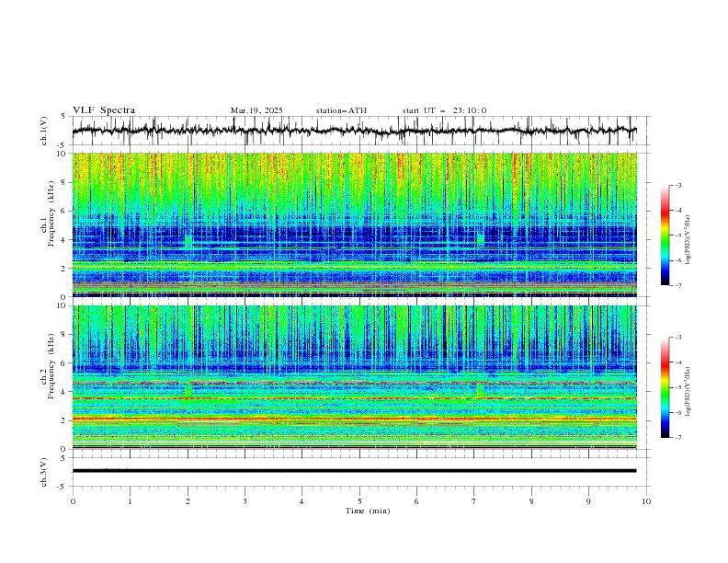
Task: Click time axis tick label '10'
Action: [646, 501]
